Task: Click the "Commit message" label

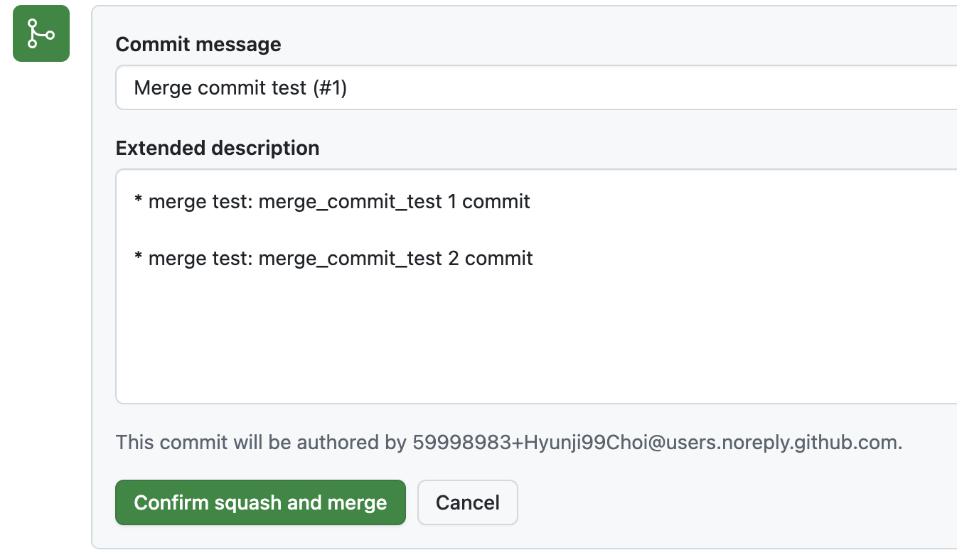Action: [198, 44]
